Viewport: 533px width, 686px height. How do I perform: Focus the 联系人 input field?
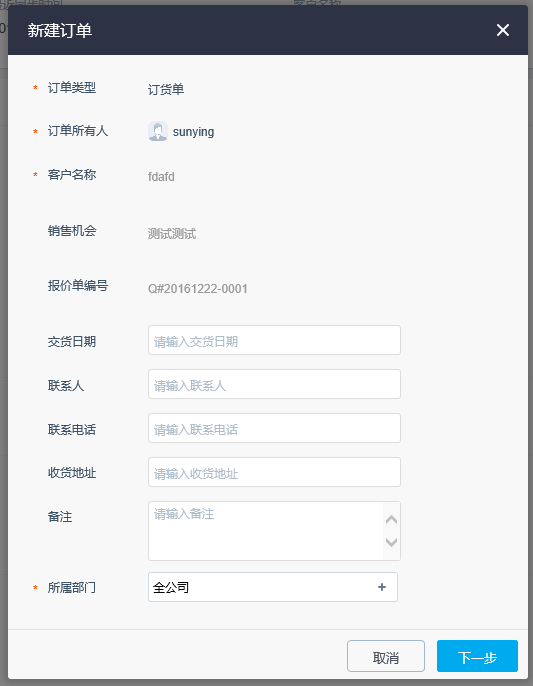274,384
